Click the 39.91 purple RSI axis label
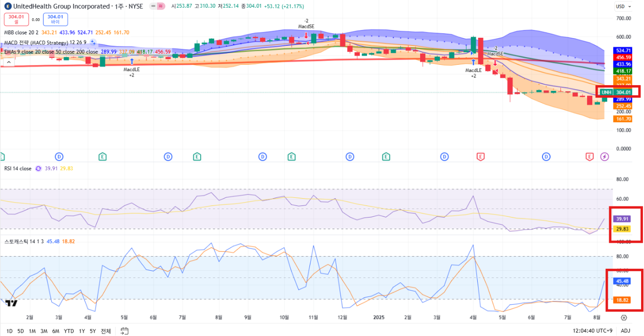This screenshot has height=336, width=644. pos(622,219)
